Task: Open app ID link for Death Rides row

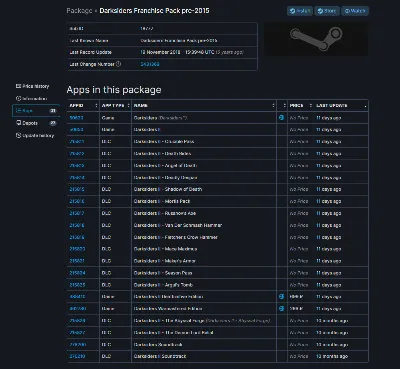Action: tap(77, 154)
